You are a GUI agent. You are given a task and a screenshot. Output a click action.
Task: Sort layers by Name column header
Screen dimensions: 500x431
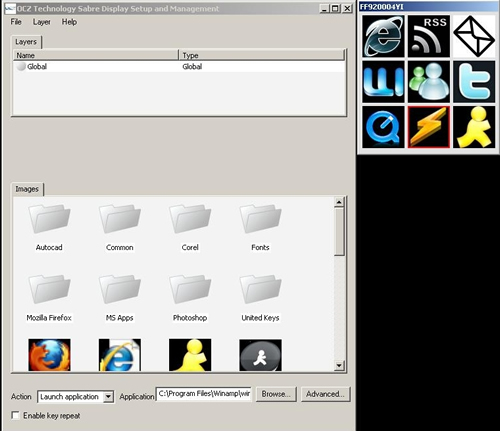[96, 55]
